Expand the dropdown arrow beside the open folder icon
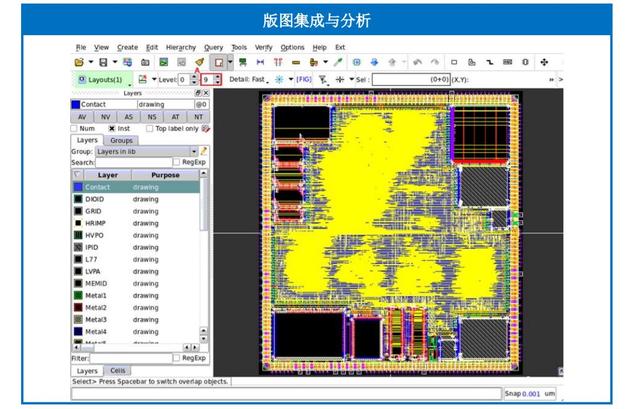Viewport: 640px width, 409px height. (x=91, y=62)
